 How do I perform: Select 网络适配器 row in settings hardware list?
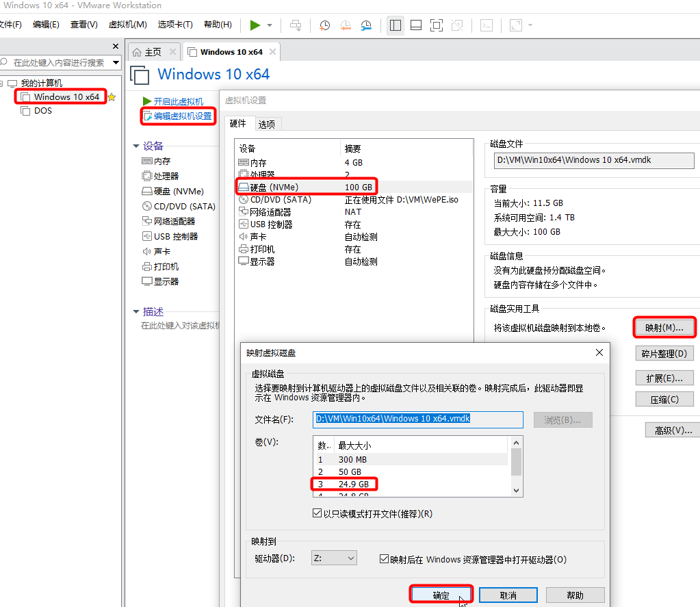click(x=354, y=212)
